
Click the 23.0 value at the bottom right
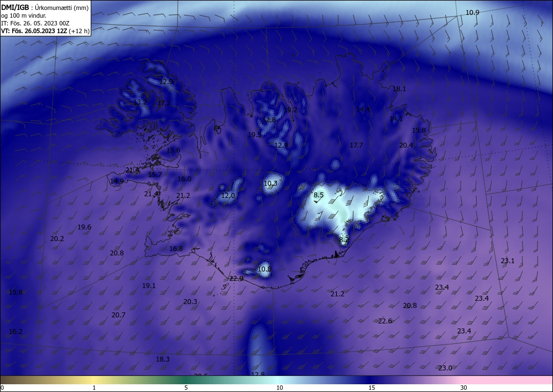click(445, 368)
